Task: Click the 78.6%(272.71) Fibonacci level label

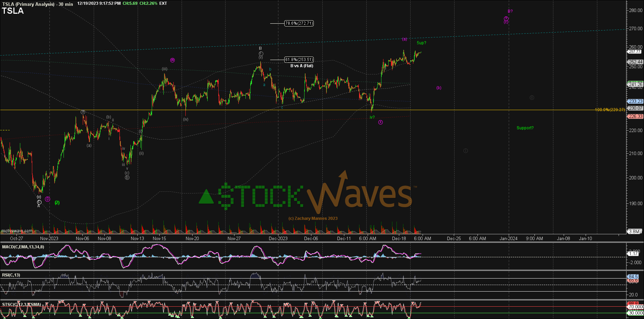Action: (x=299, y=23)
